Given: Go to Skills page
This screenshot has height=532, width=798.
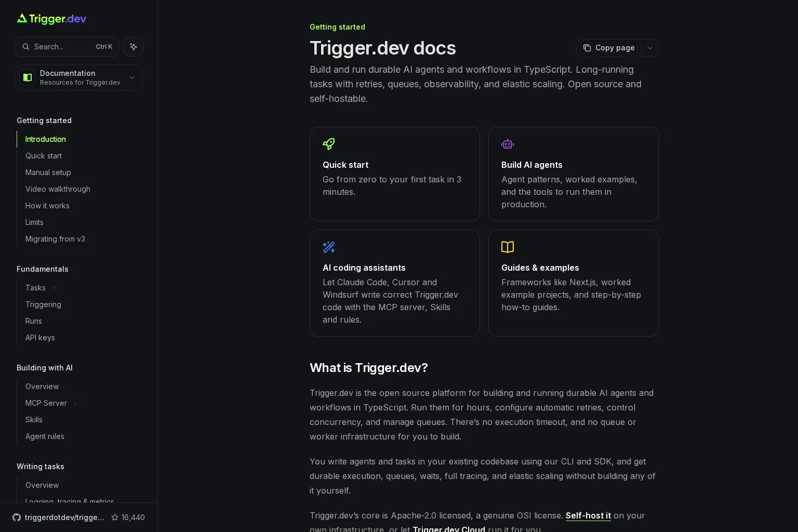Looking at the screenshot, I should point(34,420).
